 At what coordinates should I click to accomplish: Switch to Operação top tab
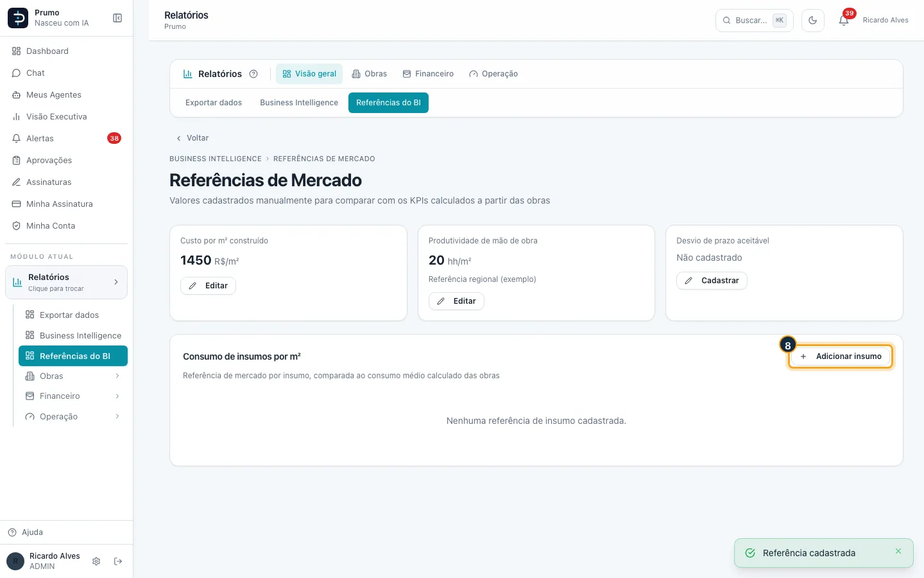coord(493,74)
